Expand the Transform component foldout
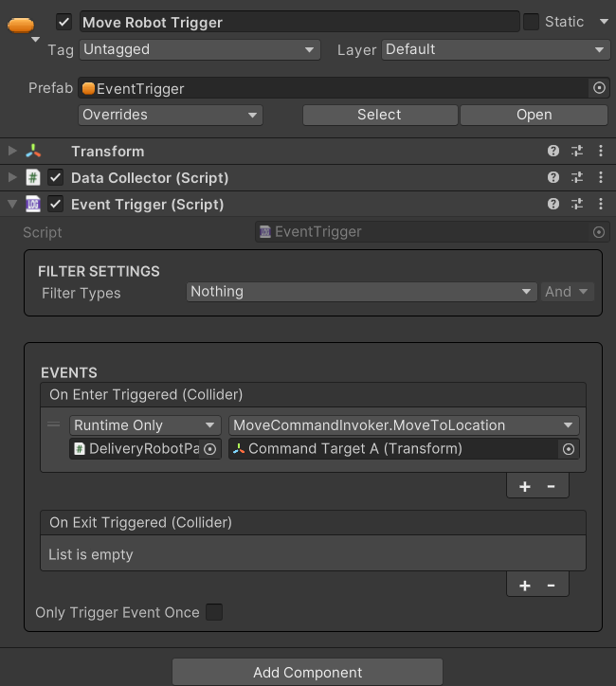 (x=12, y=151)
